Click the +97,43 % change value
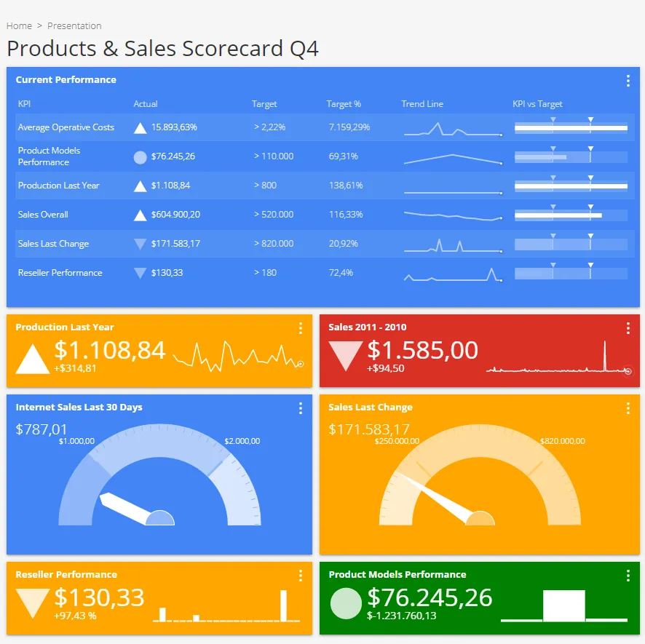This screenshot has width=645, height=644. (x=75, y=616)
